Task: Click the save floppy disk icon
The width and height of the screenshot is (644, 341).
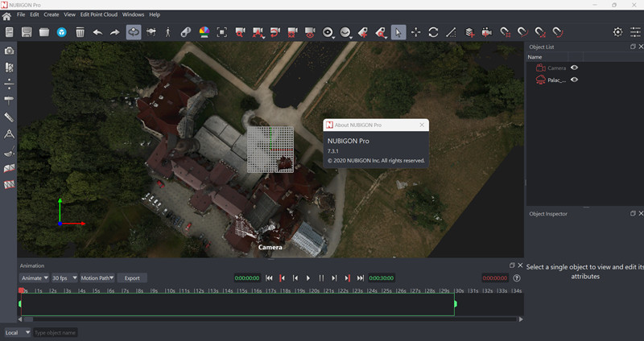Action: (x=27, y=32)
